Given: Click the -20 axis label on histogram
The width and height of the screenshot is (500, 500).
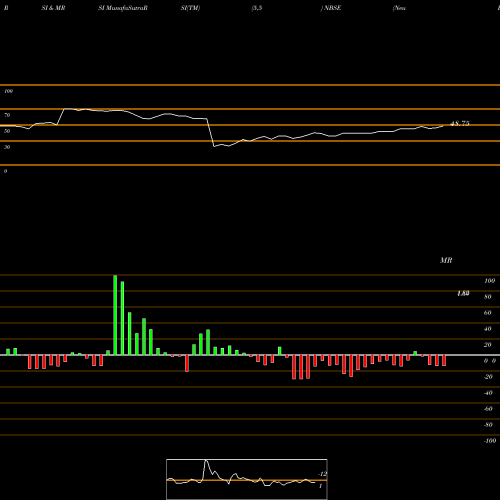Looking at the screenshot, I should pyautogui.click(x=488, y=377).
